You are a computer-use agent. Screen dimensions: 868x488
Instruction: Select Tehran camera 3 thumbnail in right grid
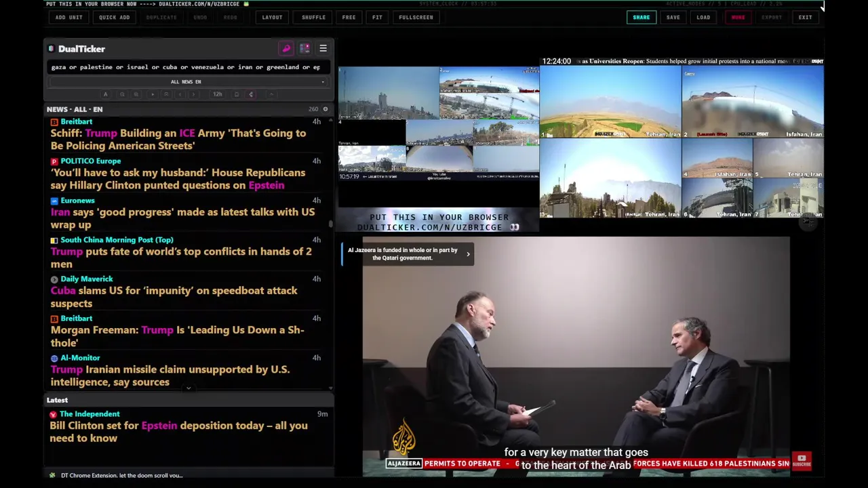[610, 178]
